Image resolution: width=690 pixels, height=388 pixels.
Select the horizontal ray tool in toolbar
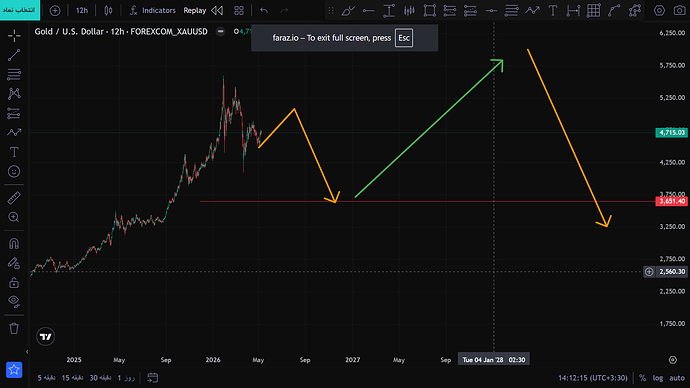pyautogui.click(x=368, y=11)
